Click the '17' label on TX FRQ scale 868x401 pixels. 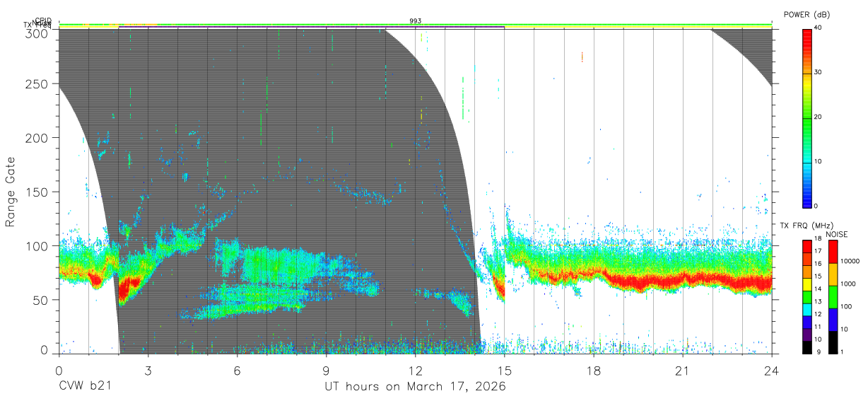[818, 252]
